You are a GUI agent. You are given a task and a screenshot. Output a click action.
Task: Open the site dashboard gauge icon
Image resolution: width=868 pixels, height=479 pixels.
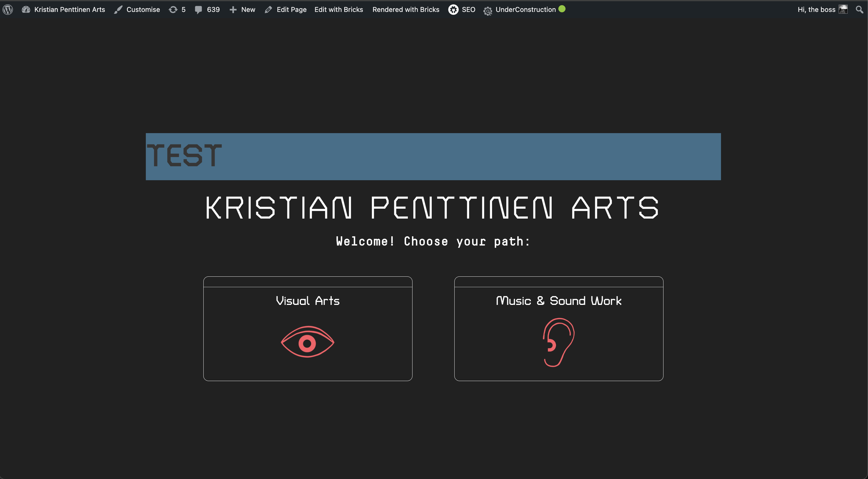[x=26, y=9]
